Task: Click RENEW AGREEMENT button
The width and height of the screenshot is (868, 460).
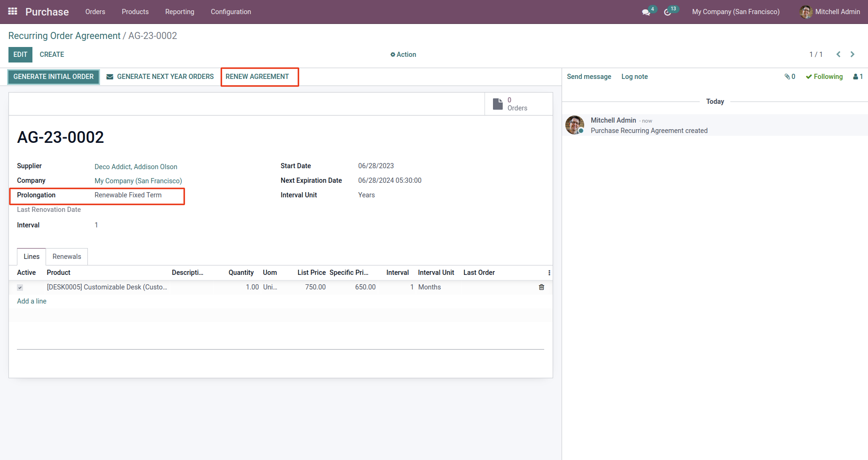Action: pos(257,77)
